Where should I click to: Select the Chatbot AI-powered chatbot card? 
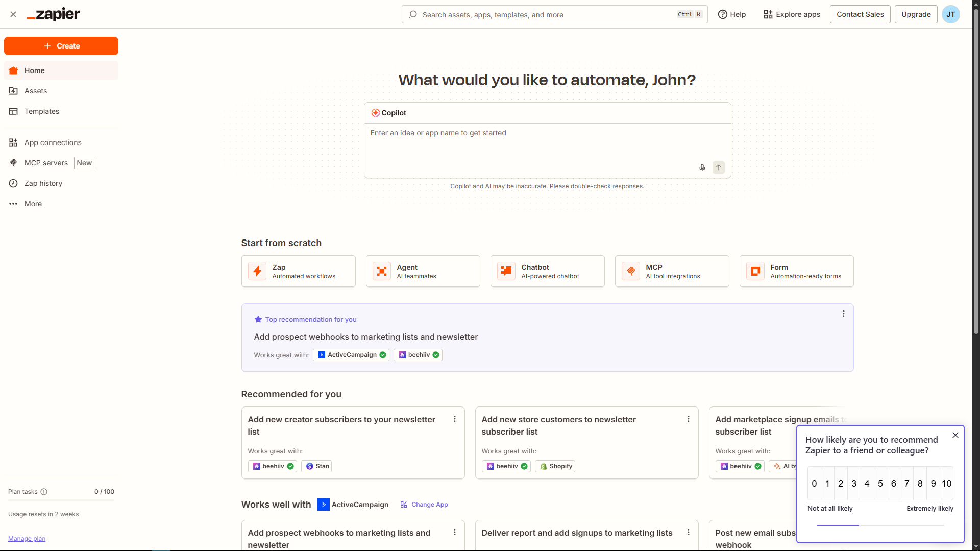coord(548,271)
